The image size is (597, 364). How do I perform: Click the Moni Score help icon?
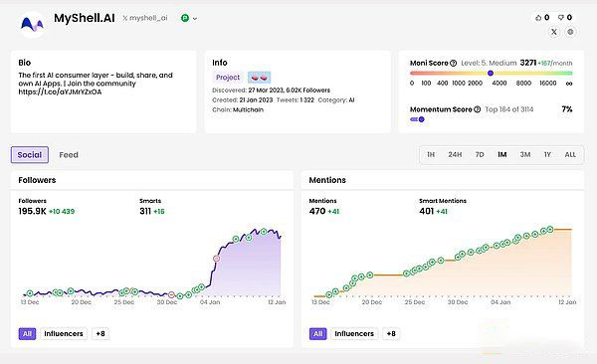click(x=453, y=64)
